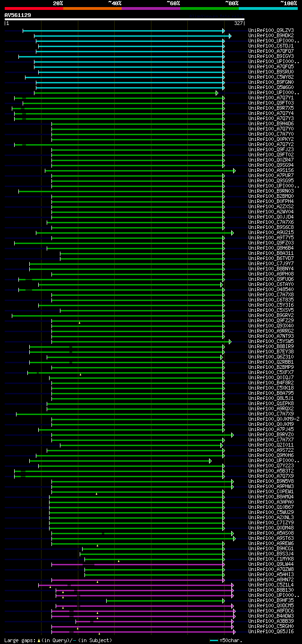Click the red ~20% identity legend segment
Image resolution: width=302 pixels, height=644 pixels.
pyautogui.click(x=34, y=8)
